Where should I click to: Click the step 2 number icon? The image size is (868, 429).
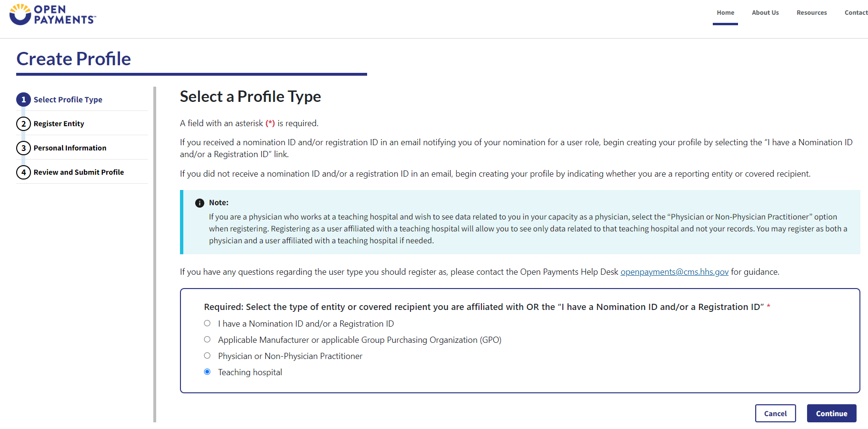pos(23,124)
